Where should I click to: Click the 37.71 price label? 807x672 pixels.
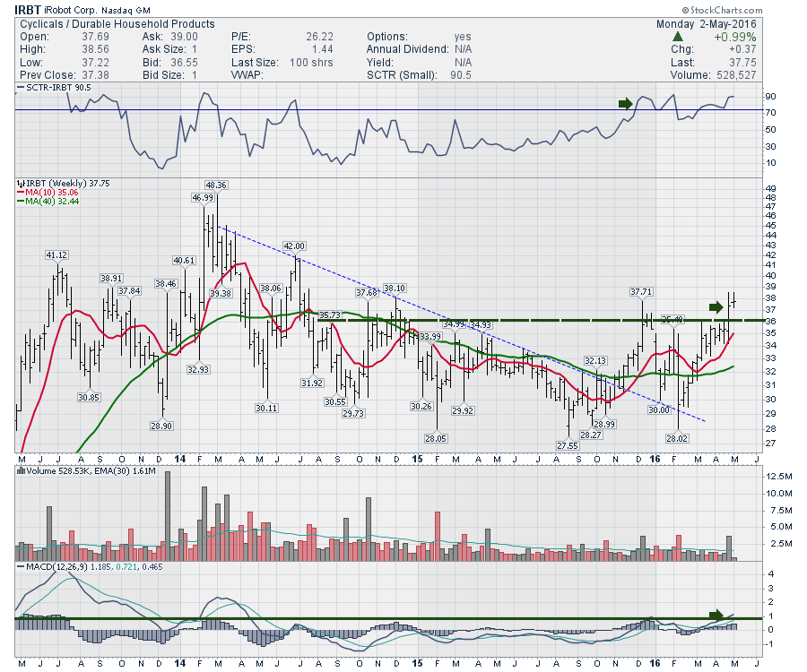[641, 292]
